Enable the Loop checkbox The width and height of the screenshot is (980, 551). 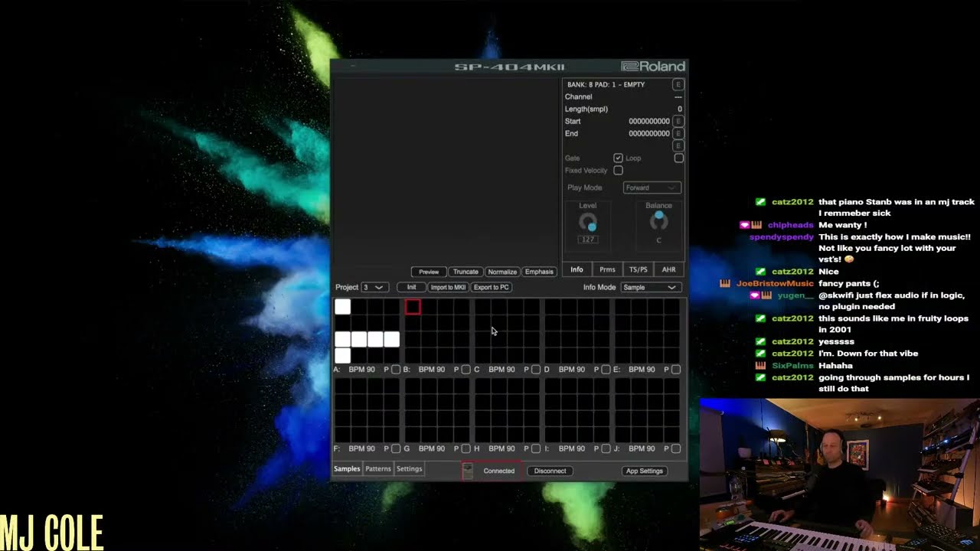[678, 158]
